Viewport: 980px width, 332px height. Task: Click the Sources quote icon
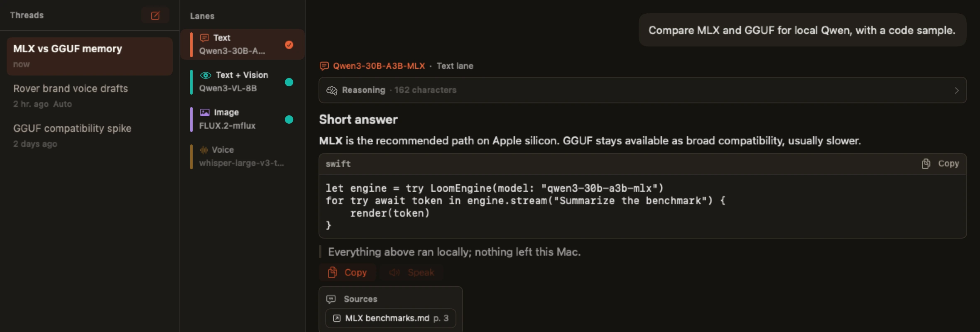(x=331, y=299)
